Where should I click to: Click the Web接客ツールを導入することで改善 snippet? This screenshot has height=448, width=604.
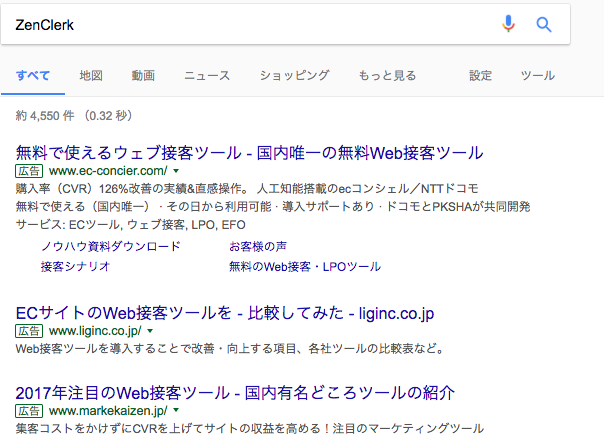pyautogui.click(x=230, y=349)
